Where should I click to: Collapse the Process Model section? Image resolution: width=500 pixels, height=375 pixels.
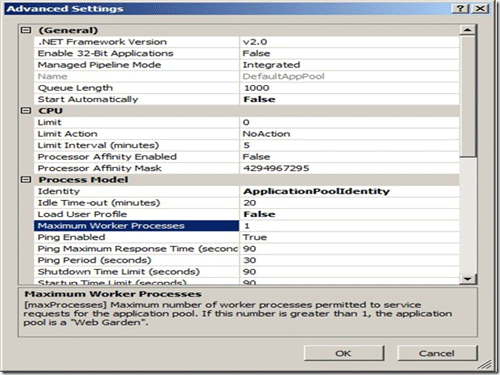click(x=26, y=180)
